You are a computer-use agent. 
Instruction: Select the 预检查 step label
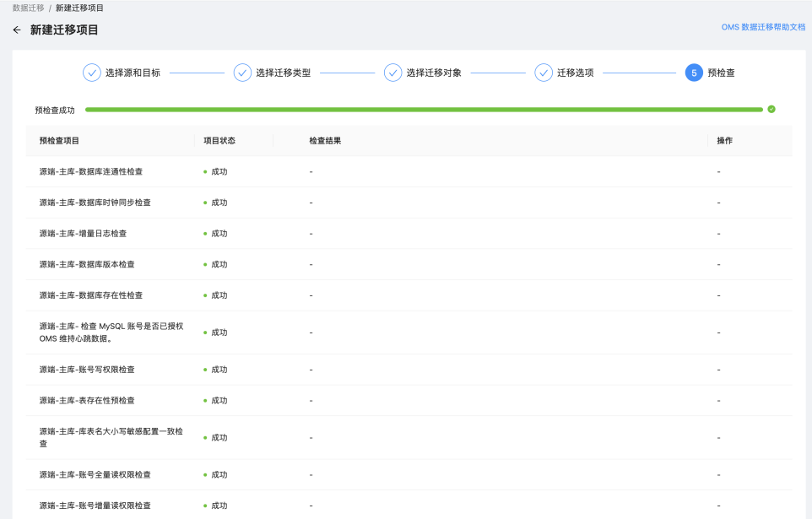tap(722, 73)
